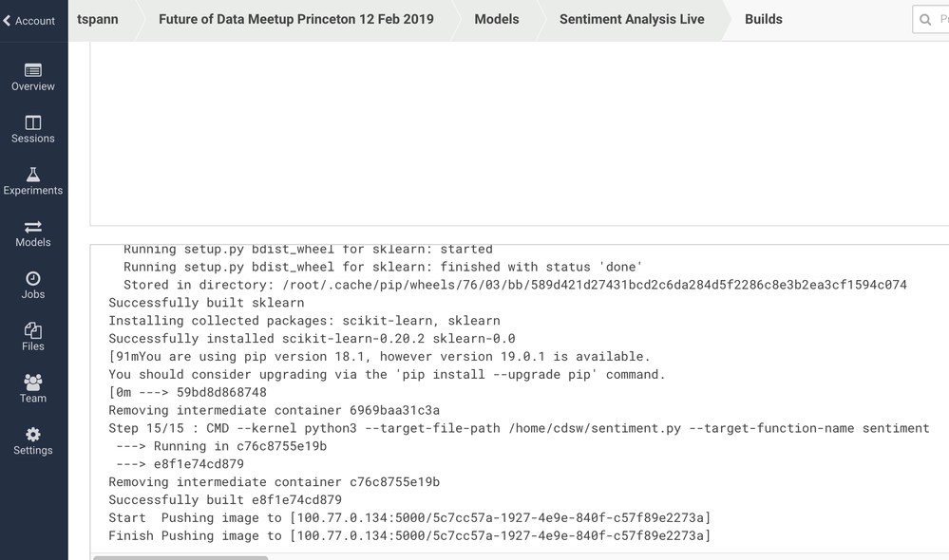Click the 'Successfully built e8f1e74cd879' log line

coord(225,500)
